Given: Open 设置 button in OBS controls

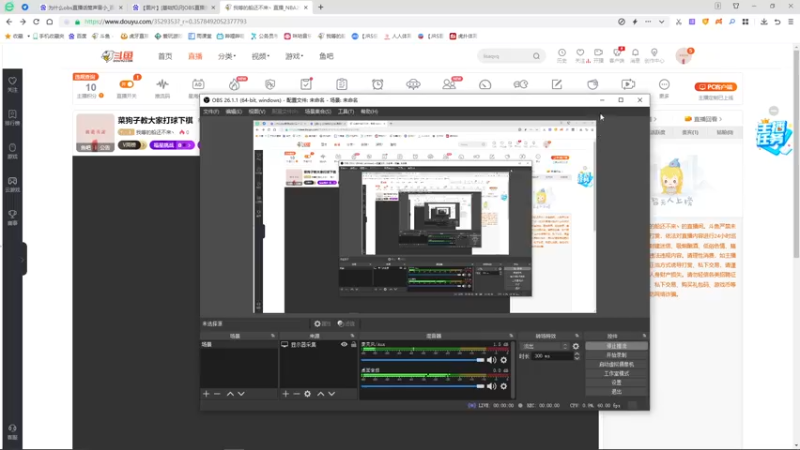Looking at the screenshot, I should pos(616,383).
